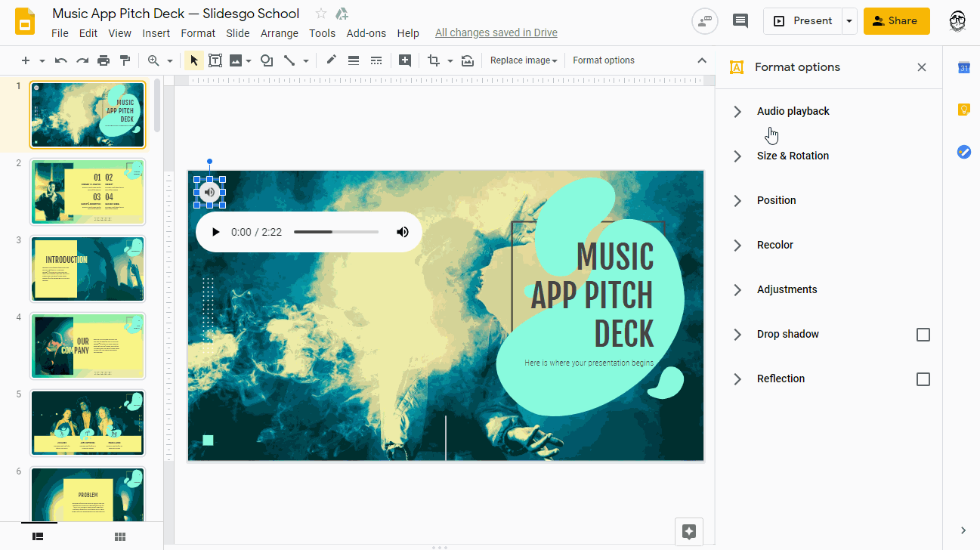Screen dimensions: 980x550
Task: Open the Add-ons menu
Action: (x=366, y=32)
